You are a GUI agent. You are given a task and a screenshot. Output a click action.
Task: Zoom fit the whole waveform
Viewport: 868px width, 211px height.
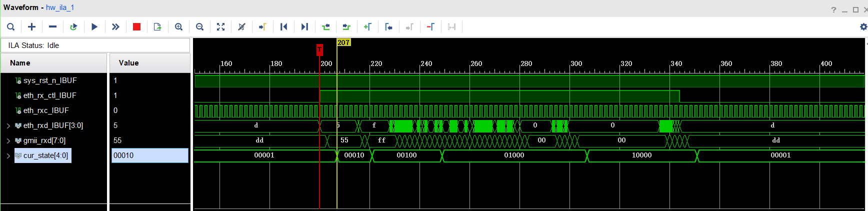click(x=220, y=27)
